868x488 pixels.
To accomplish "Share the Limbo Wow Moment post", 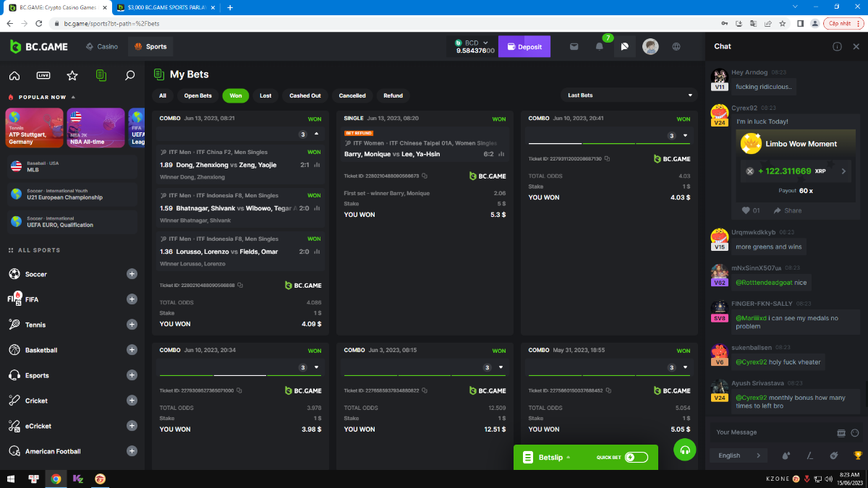I will click(x=787, y=210).
